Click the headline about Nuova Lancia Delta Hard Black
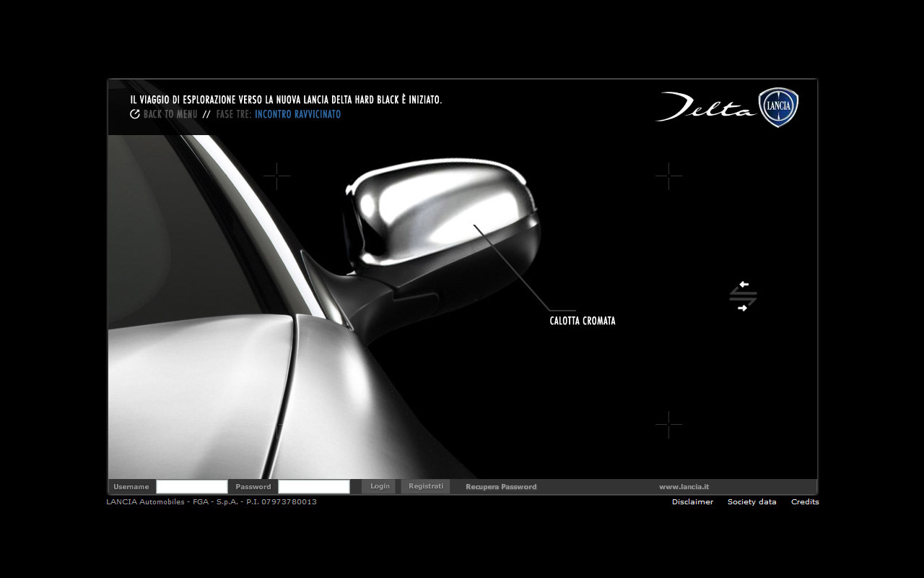This screenshot has height=578, width=924. (x=286, y=100)
